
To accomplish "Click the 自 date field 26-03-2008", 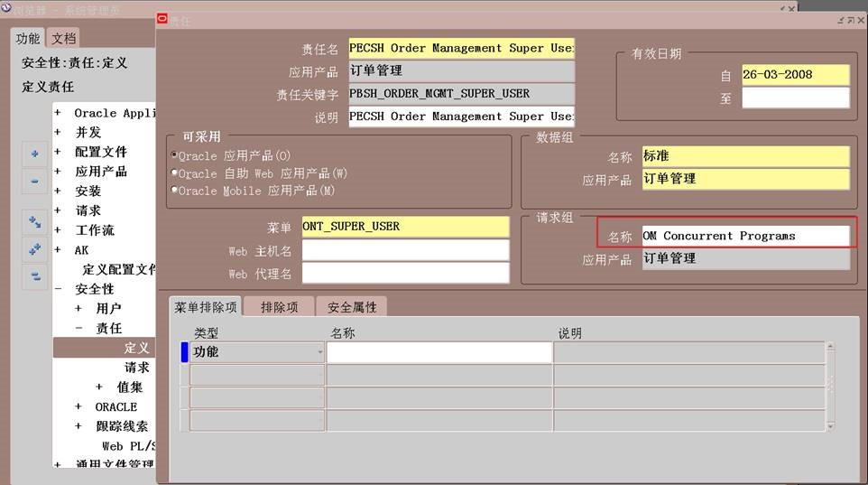I will [x=796, y=75].
